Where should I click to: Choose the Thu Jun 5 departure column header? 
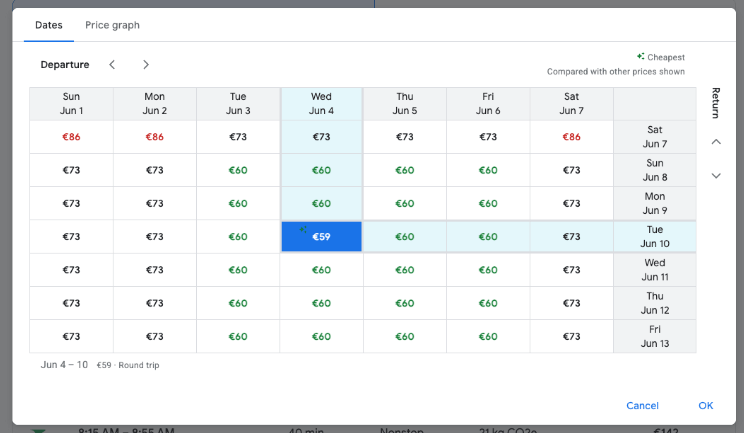tap(404, 104)
